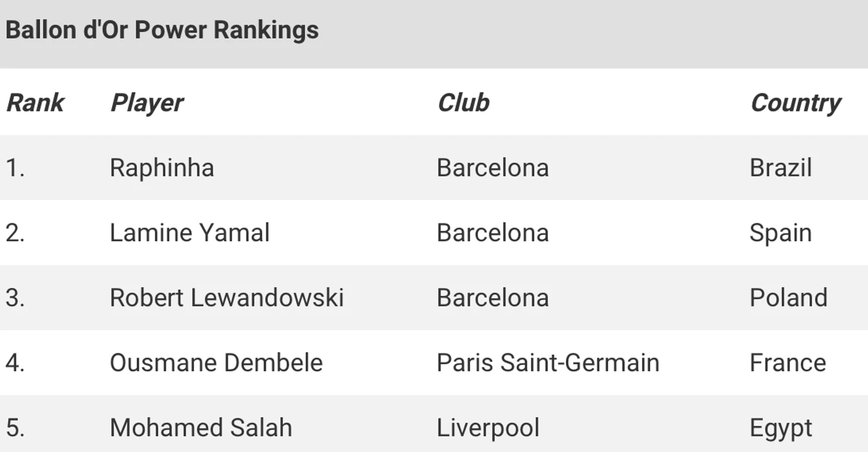Click the Barcelona club cell in Raphinha's row
Viewport: 868px width, 452px height.
[x=493, y=168]
